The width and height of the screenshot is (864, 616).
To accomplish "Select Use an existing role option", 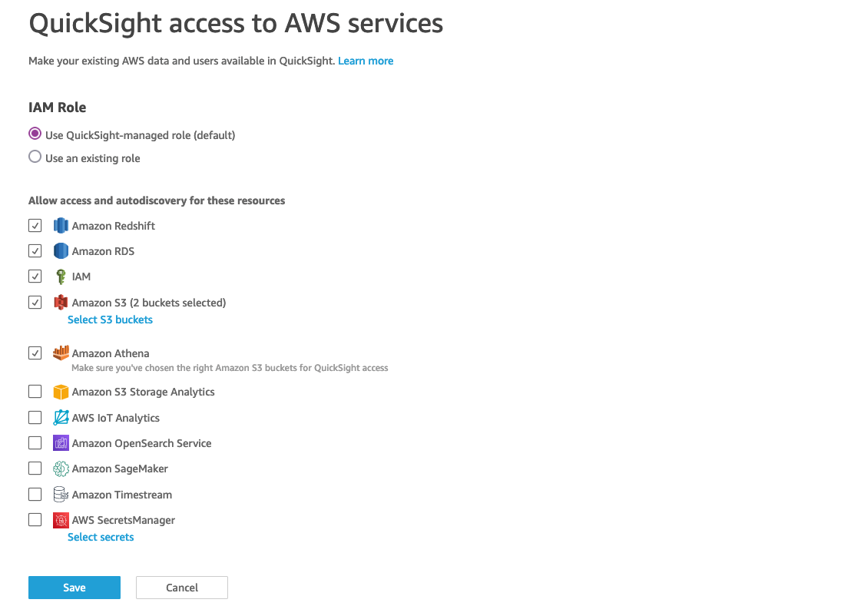I will (35, 157).
